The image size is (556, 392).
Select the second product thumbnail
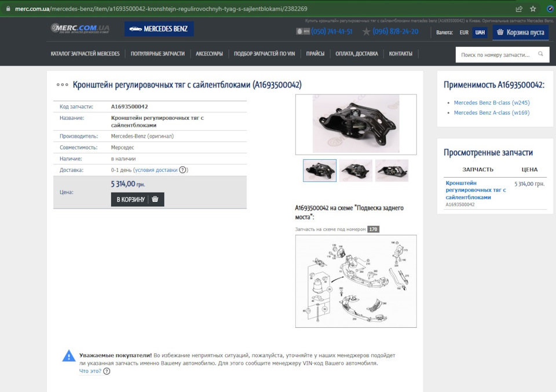point(356,170)
